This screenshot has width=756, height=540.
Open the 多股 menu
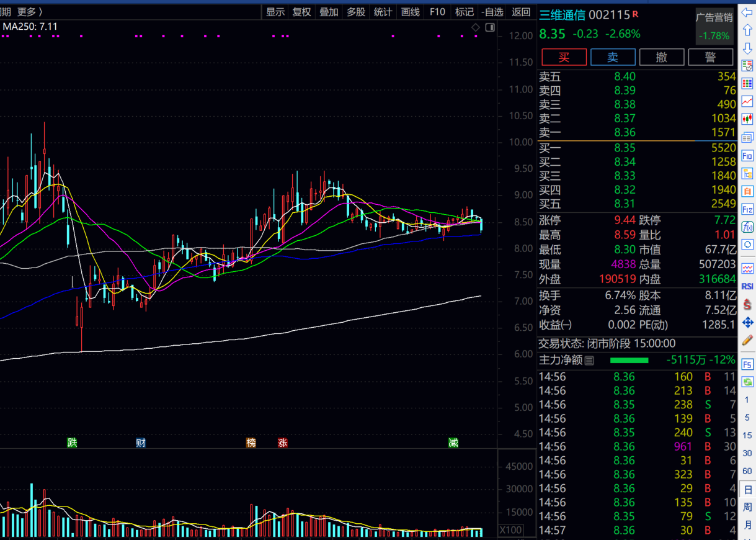(x=356, y=12)
